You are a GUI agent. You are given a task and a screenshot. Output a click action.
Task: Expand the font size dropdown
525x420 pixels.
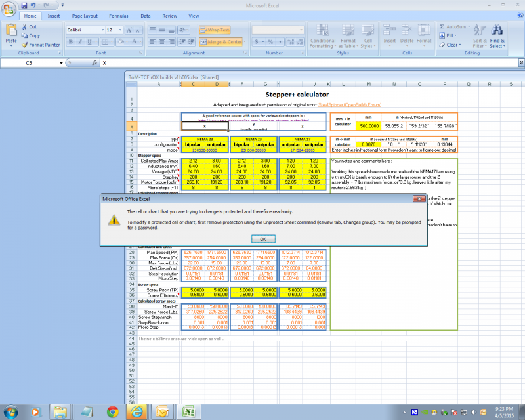click(x=119, y=30)
